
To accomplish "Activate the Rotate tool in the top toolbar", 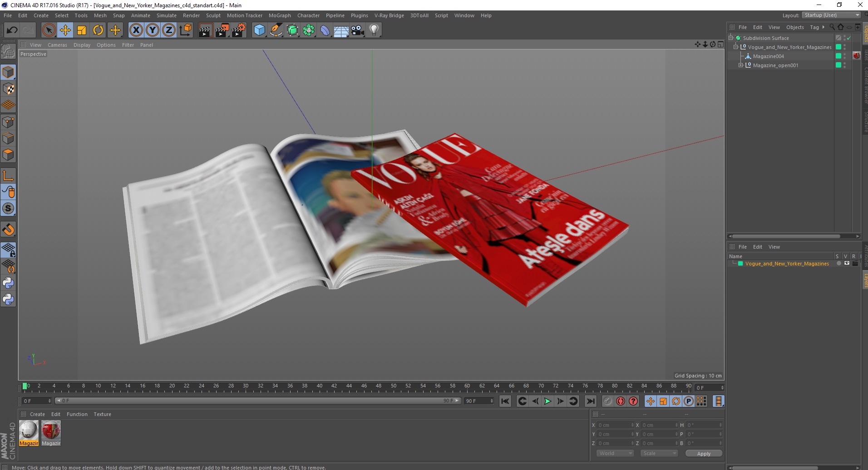I will pos(98,30).
